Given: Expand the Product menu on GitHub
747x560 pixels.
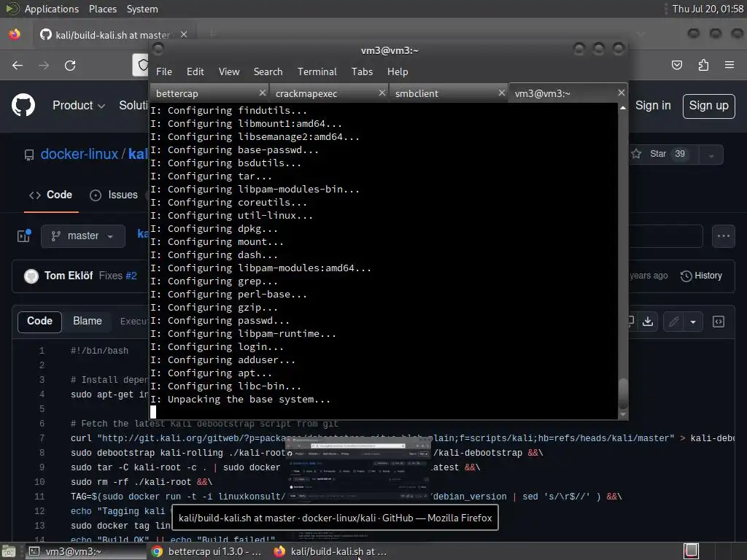Looking at the screenshot, I should (79, 105).
